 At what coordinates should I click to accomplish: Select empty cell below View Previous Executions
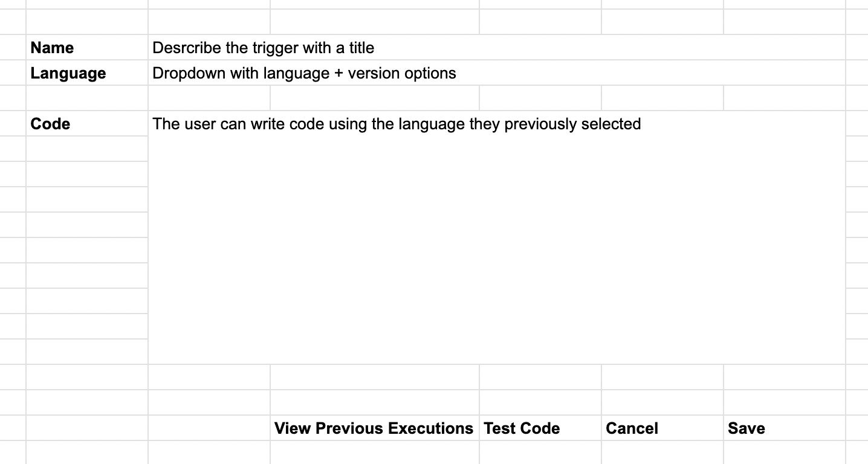(375, 453)
